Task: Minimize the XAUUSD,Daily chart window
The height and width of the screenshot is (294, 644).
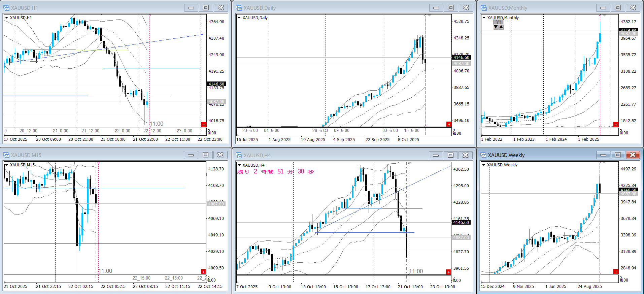Action: click(x=436, y=8)
